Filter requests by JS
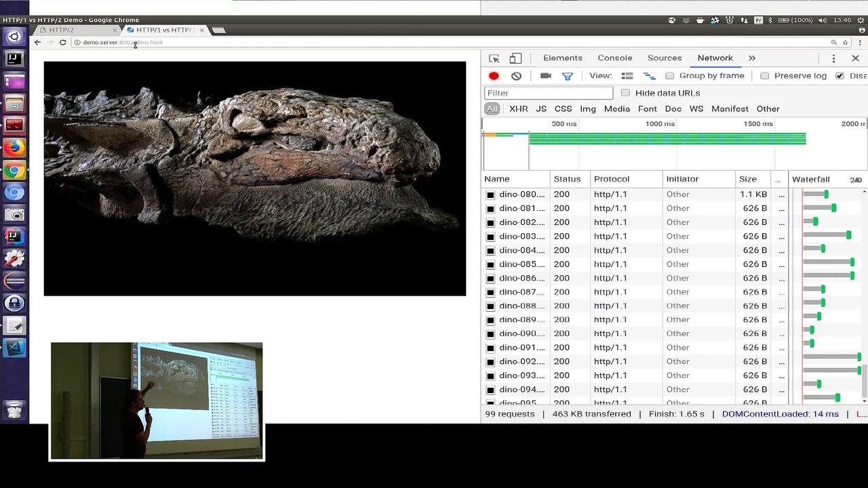 click(541, 109)
